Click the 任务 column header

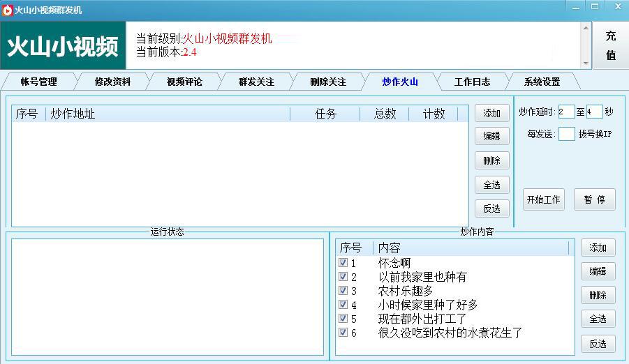click(325, 114)
